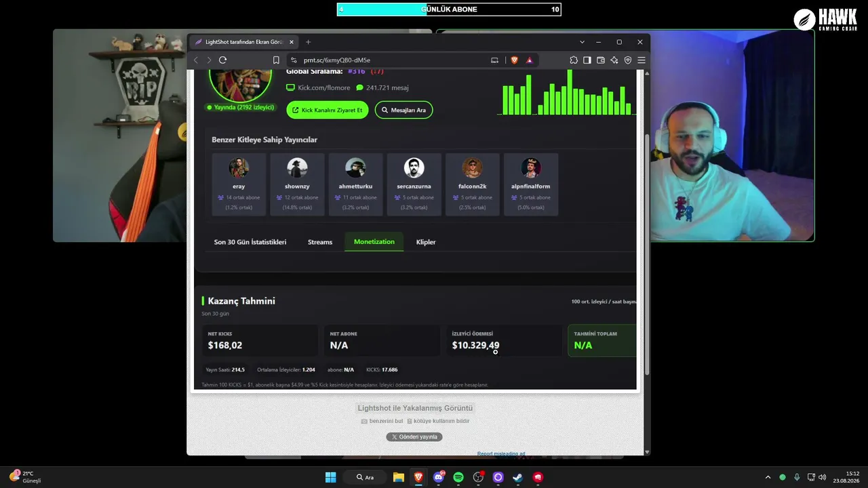Close the LightShot tab
The width and height of the screenshot is (868, 488).
pyautogui.click(x=292, y=42)
